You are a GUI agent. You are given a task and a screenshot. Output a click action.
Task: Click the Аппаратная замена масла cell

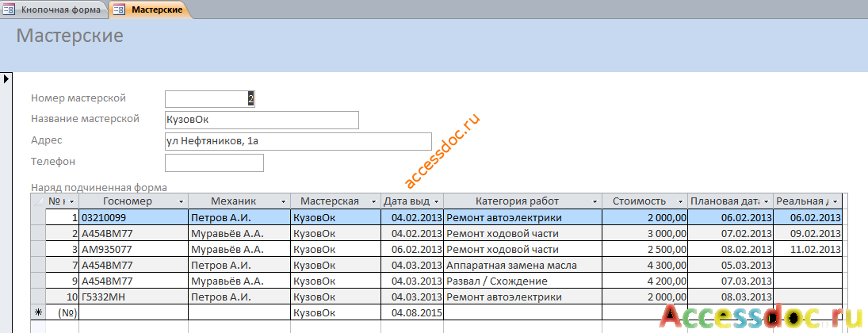(522, 266)
